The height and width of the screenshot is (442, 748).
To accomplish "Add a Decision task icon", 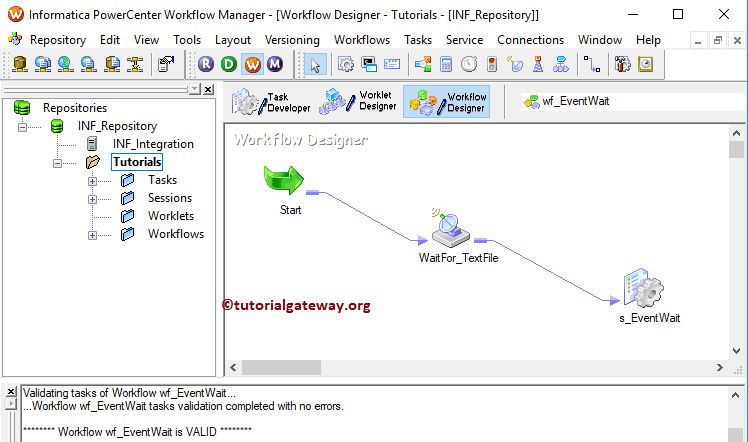I will point(423,64).
